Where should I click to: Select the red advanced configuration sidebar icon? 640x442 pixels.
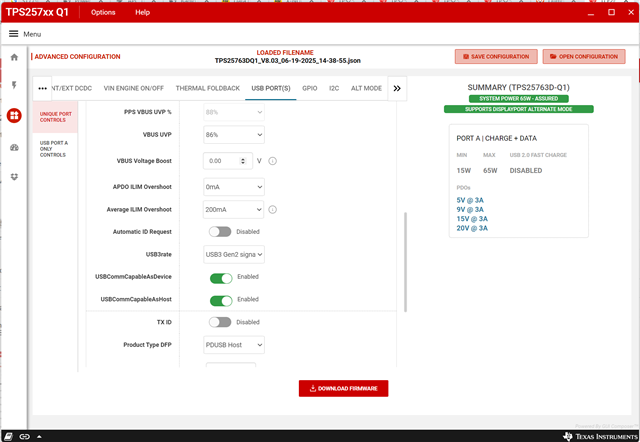[x=14, y=115]
